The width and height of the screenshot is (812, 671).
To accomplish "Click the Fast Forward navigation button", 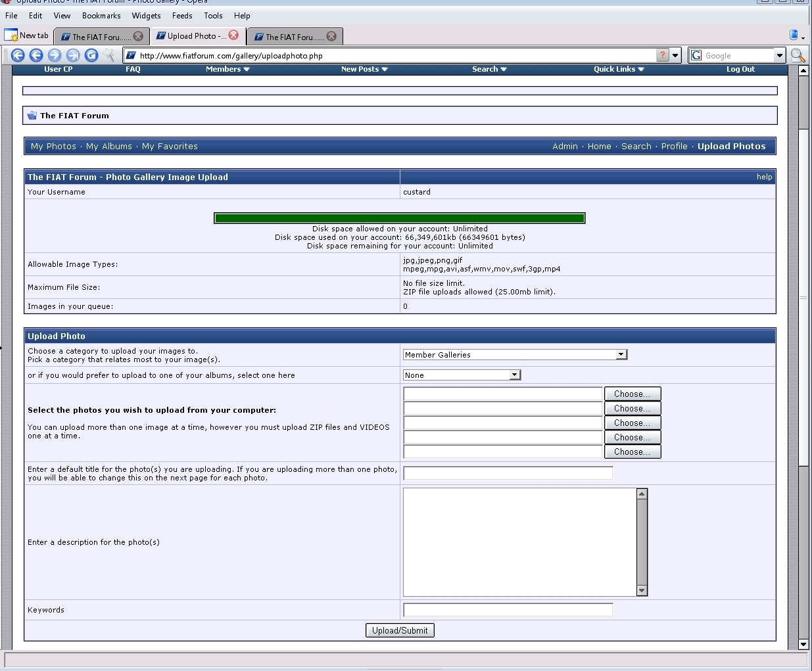I will tap(73, 56).
